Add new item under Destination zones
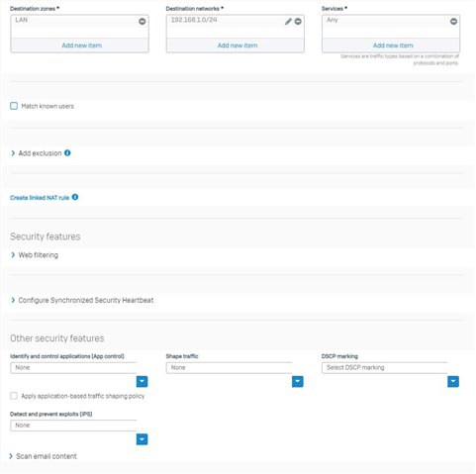The height and width of the screenshot is (474, 476). (80, 46)
